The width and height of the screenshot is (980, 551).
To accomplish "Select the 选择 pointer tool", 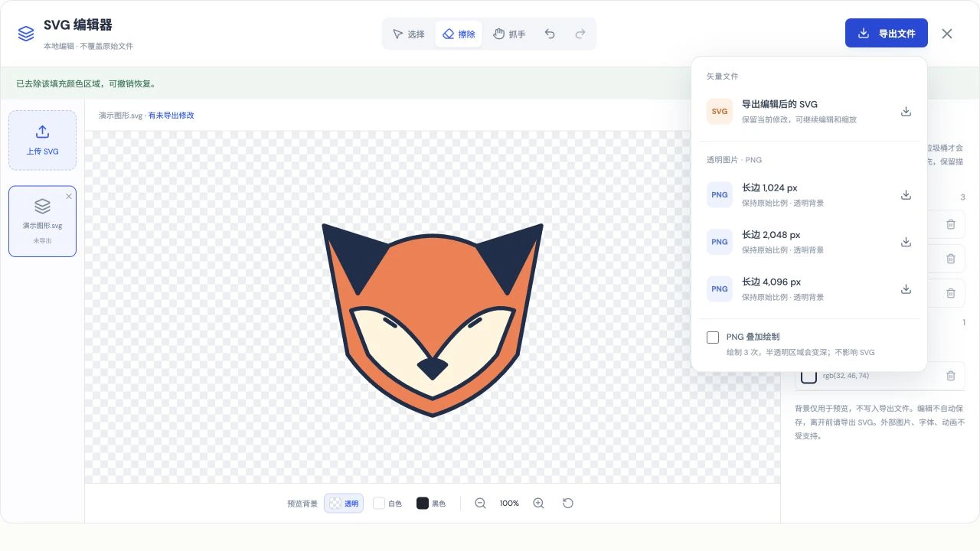I will point(409,34).
